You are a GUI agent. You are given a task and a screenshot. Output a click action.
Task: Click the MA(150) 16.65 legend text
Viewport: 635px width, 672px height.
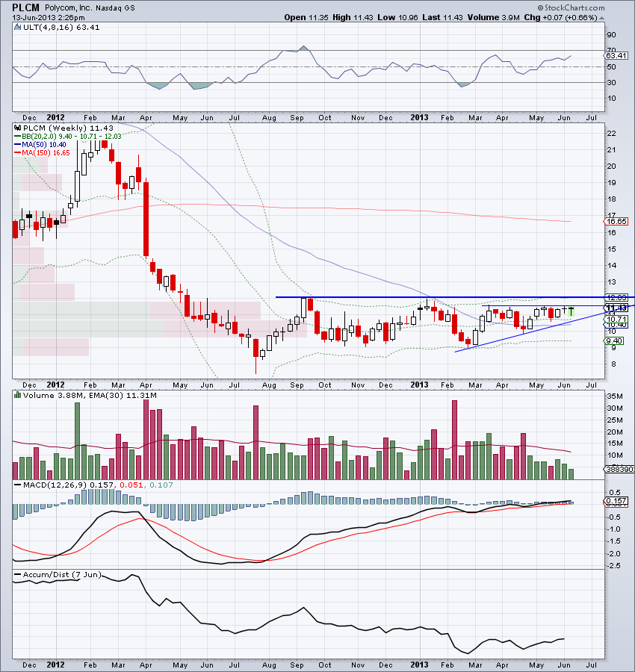(46, 153)
